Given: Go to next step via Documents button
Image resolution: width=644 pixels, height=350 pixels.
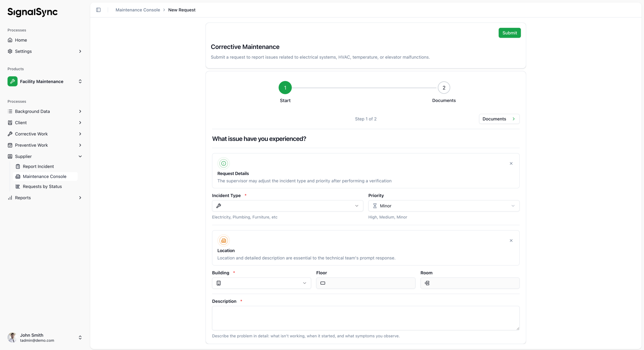Looking at the screenshot, I should click(x=499, y=119).
